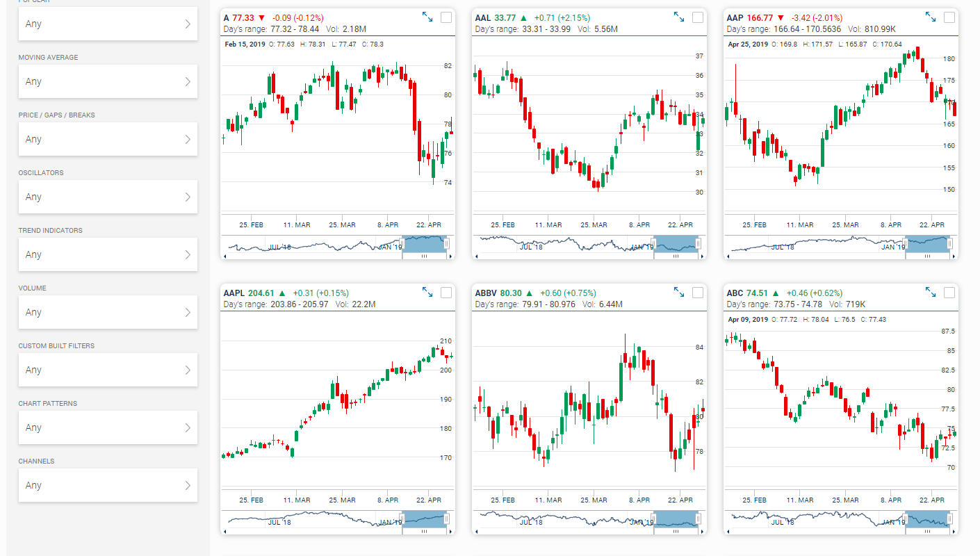
Task: Click left scroll arrow under A chart navigator
Action: [224, 256]
